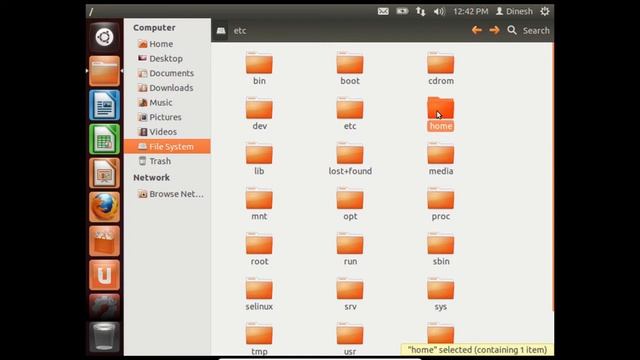Launch LibreOffice Impress from the launcher
Viewport: 640px width, 360px height.
tap(104, 173)
